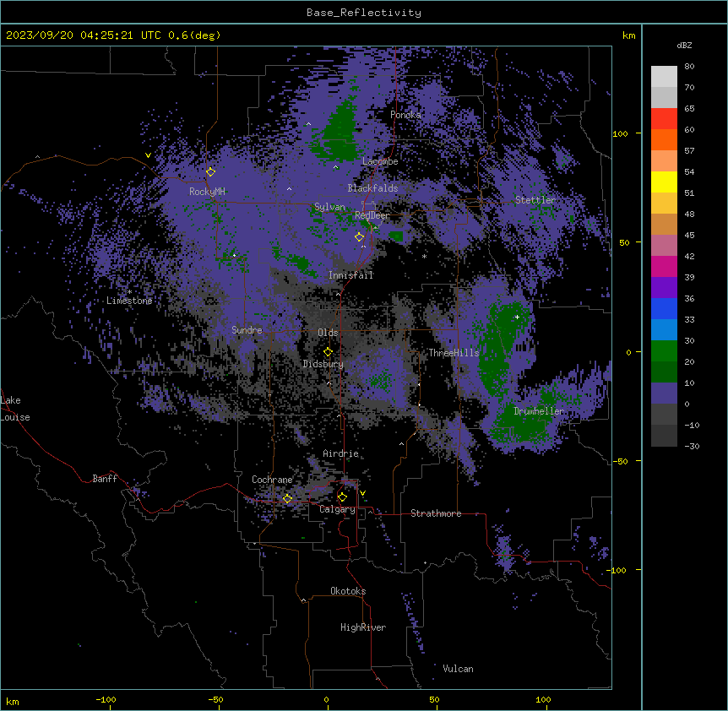This screenshot has height=711, width=728.
Task: Click the km unit label at bottom left
Action: tap(13, 701)
